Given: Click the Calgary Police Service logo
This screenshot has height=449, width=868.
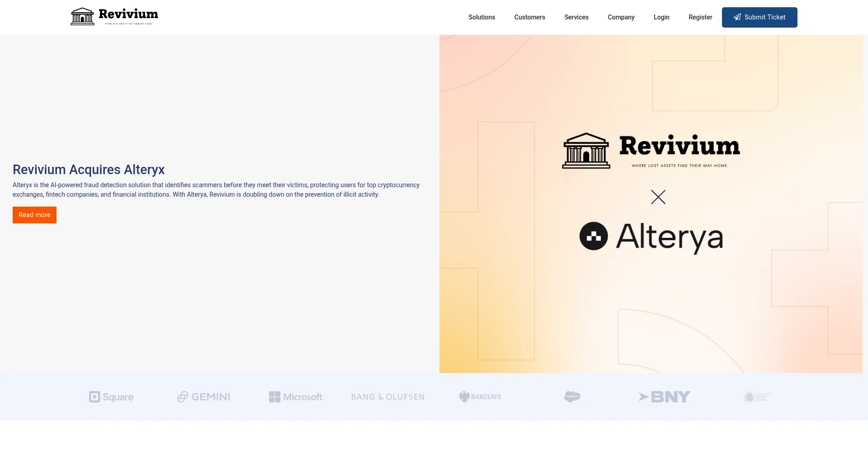Looking at the screenshot, I should point(756,397).
